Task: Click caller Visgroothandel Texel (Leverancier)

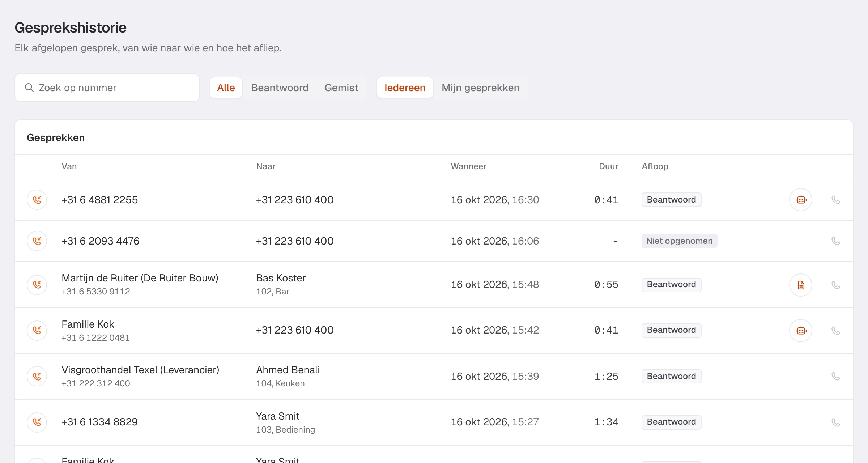Action: [x=140, y=370]
